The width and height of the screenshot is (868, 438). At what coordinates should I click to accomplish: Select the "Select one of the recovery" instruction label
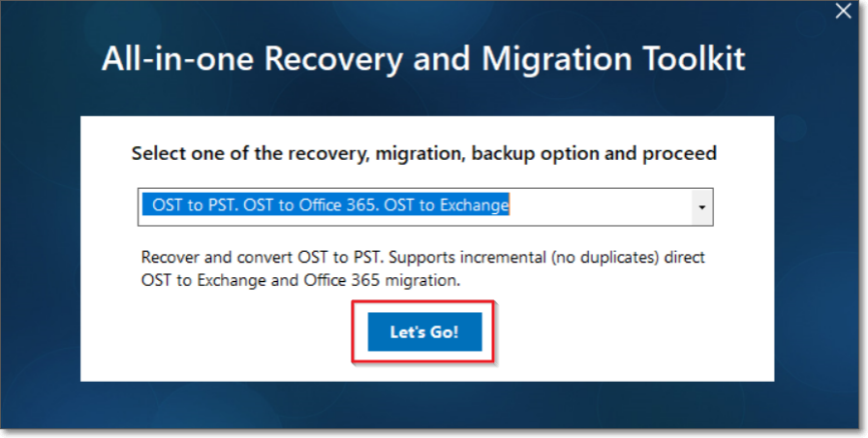(x=424, y=153)
